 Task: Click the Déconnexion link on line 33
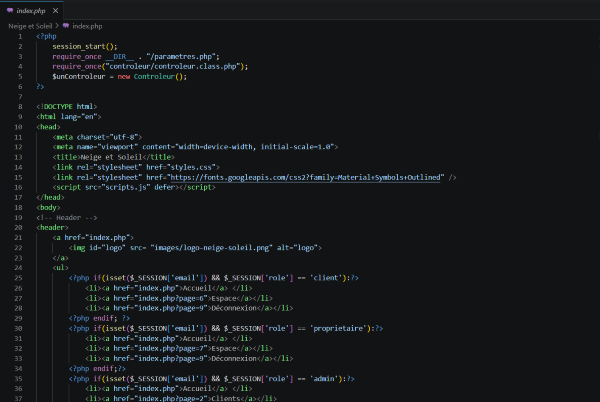coord(189,359)
